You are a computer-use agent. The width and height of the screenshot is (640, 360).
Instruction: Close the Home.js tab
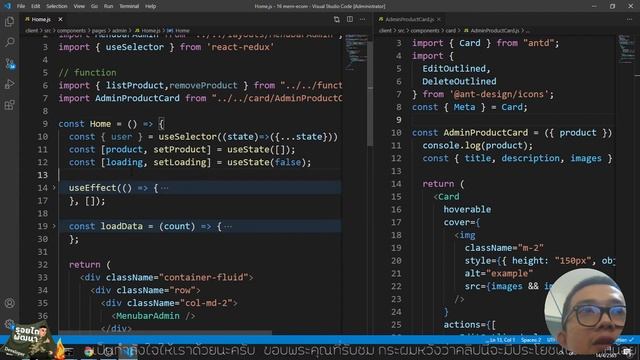60,19
